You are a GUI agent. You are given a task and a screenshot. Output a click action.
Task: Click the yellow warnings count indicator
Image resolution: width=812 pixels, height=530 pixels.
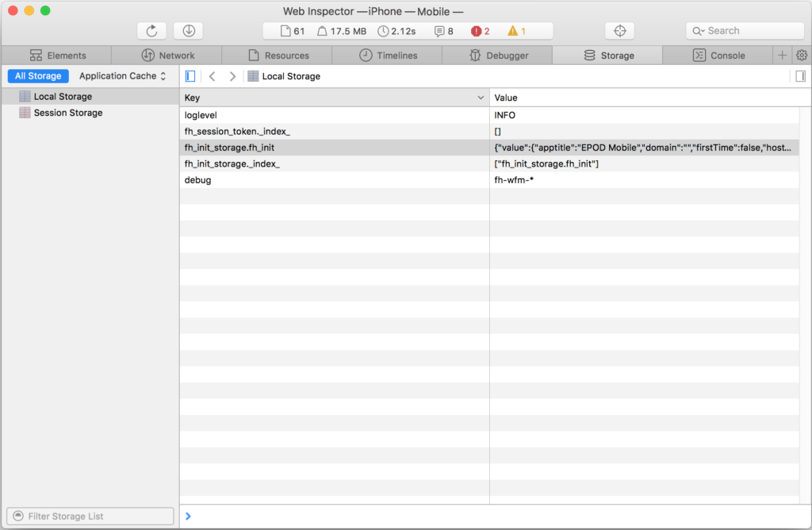(517, 31)
